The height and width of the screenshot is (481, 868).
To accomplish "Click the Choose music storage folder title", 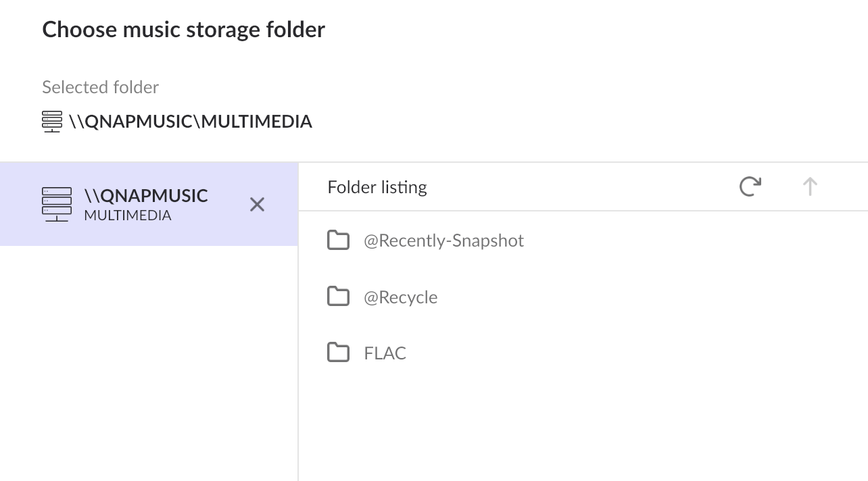I will (184, 30).
